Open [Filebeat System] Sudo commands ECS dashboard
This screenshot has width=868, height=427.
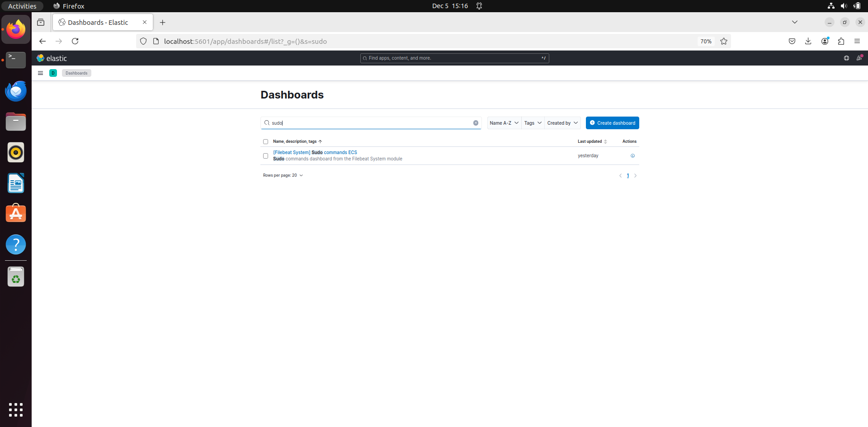click(x=315, y=153)
